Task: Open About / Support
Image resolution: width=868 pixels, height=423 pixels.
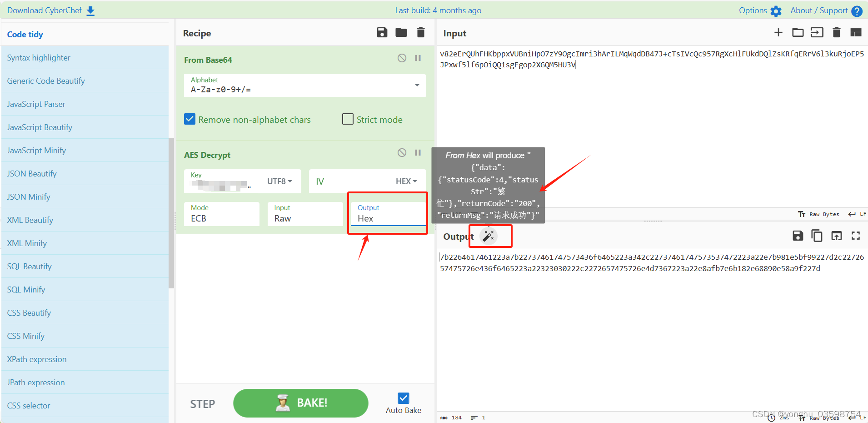Action: 821,10
